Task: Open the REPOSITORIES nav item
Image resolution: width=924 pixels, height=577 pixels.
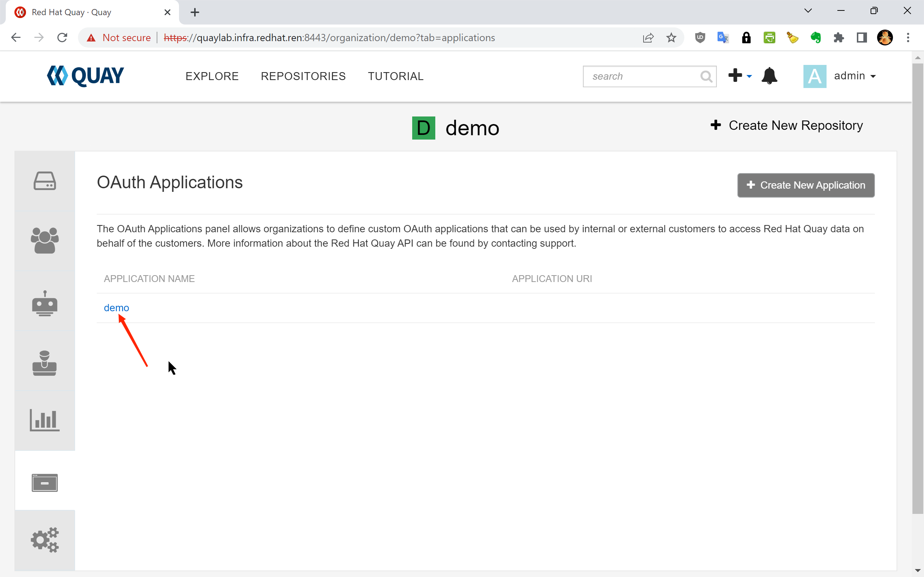Action: (303, 76)
